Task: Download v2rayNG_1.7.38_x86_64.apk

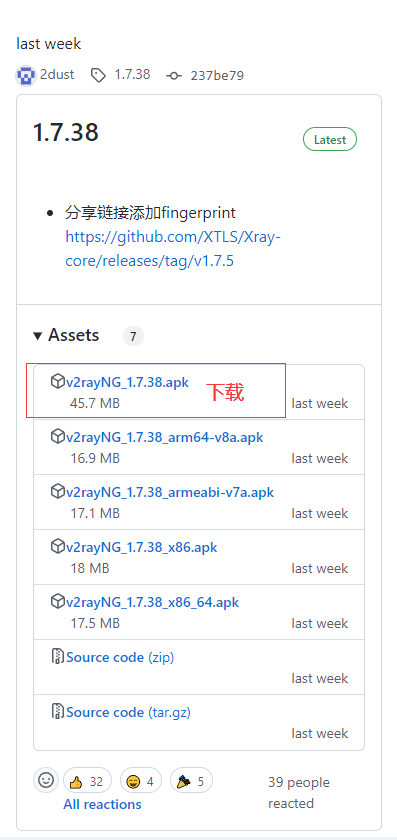Action: coord(152,602)
